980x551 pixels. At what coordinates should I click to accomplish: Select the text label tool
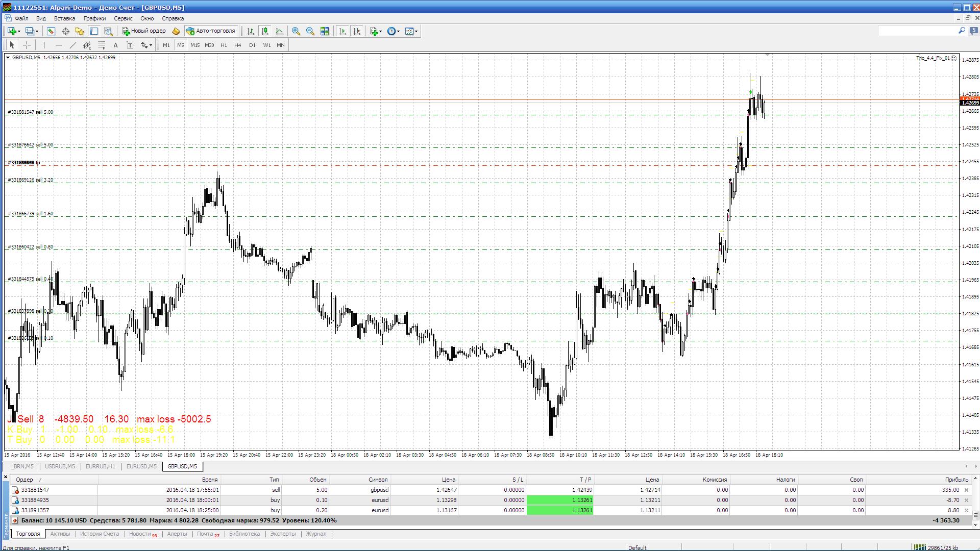click(130, 45)
